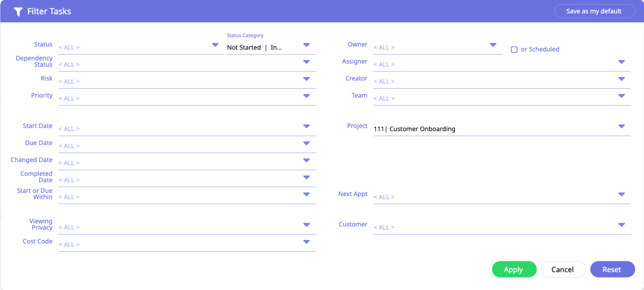This screenshot has height=290, width=644.
Task: Open the Assigner dropdown arrow
Action: pyautogui.click(x=621, y=62)
